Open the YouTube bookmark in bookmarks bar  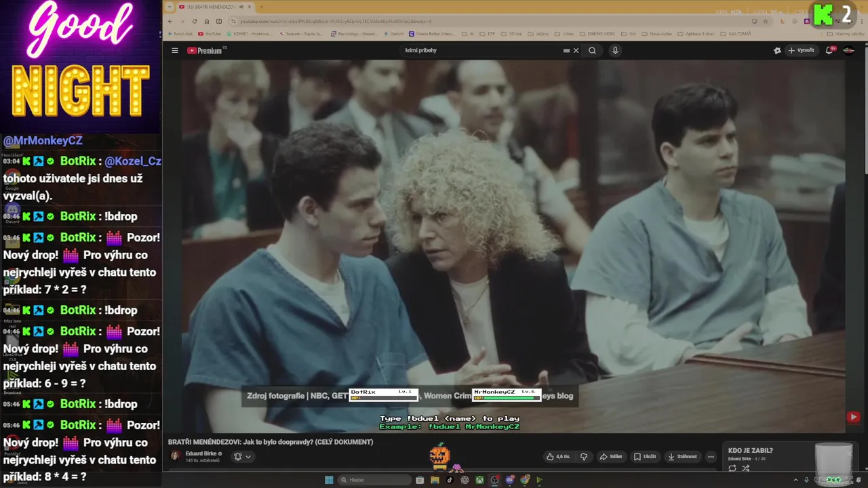click(210, 33)
